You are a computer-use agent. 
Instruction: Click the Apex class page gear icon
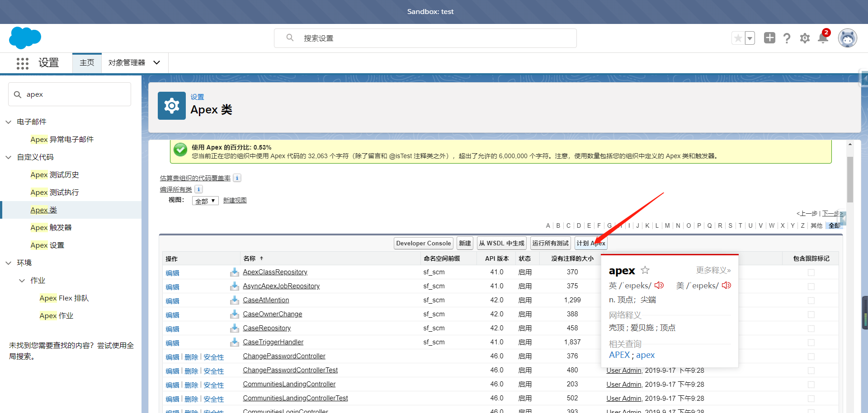[172, 106]
